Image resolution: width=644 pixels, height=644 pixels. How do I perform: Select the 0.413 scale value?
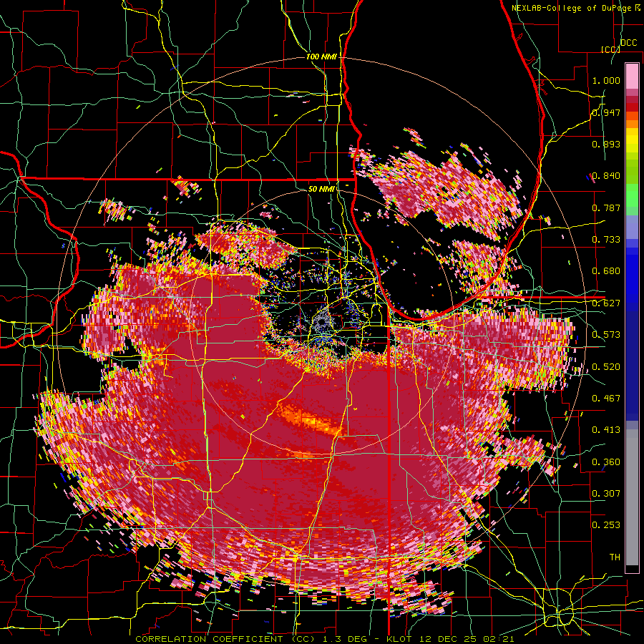(x=606, y=430)
